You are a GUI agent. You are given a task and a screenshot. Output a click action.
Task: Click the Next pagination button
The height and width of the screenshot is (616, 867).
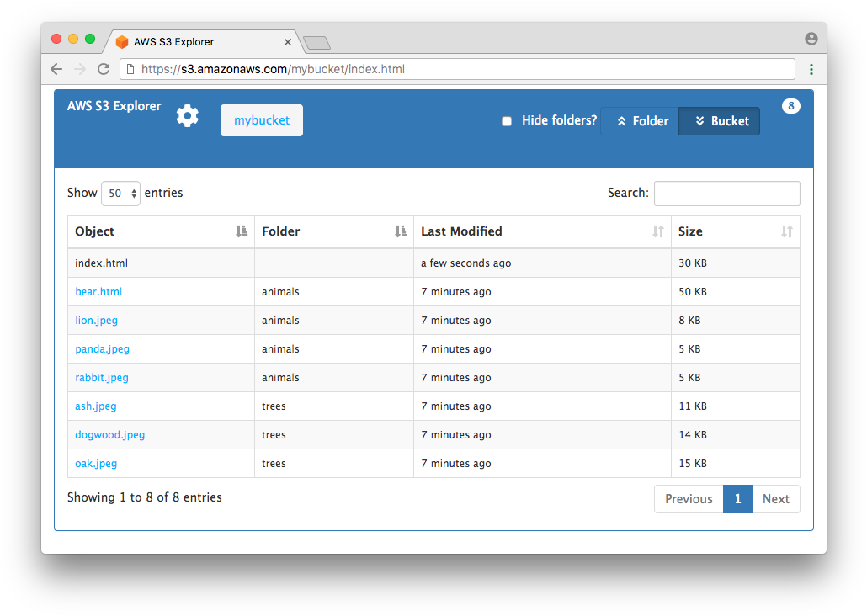(x=775, y=499)
